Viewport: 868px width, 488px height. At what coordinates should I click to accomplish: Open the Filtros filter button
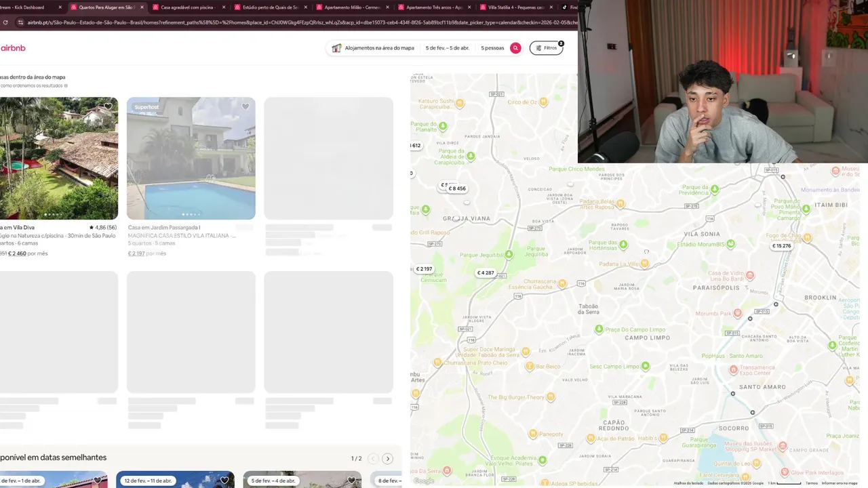click(x=547, y=48)
